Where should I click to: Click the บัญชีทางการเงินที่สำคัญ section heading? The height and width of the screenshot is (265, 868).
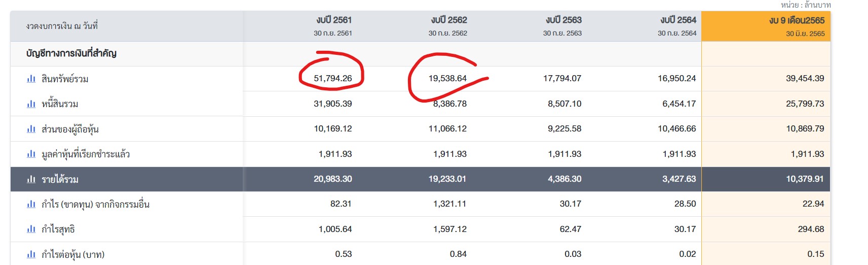71,53
